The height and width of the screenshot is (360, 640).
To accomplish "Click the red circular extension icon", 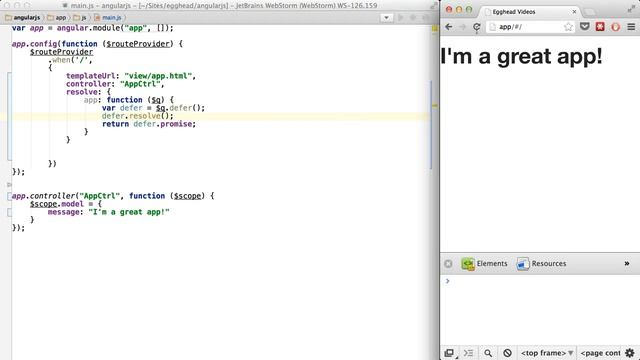I will click(x=616, y=27).
